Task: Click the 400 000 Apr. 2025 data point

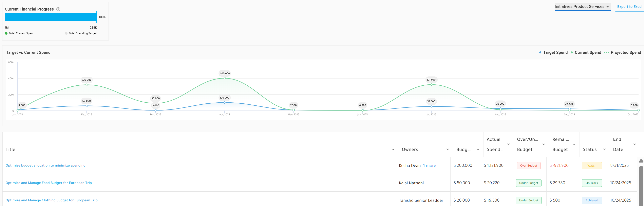Action: click(225, 78)
